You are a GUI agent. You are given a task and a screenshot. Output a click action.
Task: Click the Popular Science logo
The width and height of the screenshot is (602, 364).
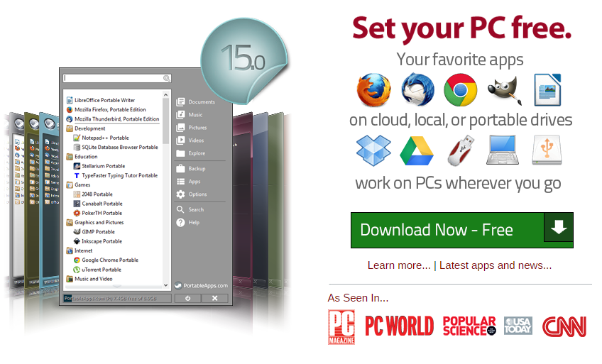469,326
